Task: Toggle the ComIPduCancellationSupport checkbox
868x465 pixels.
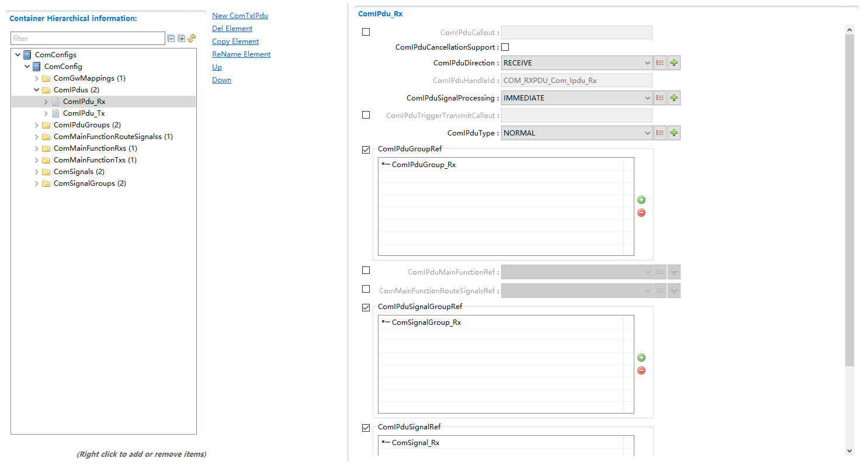Action: pos(505,47)
